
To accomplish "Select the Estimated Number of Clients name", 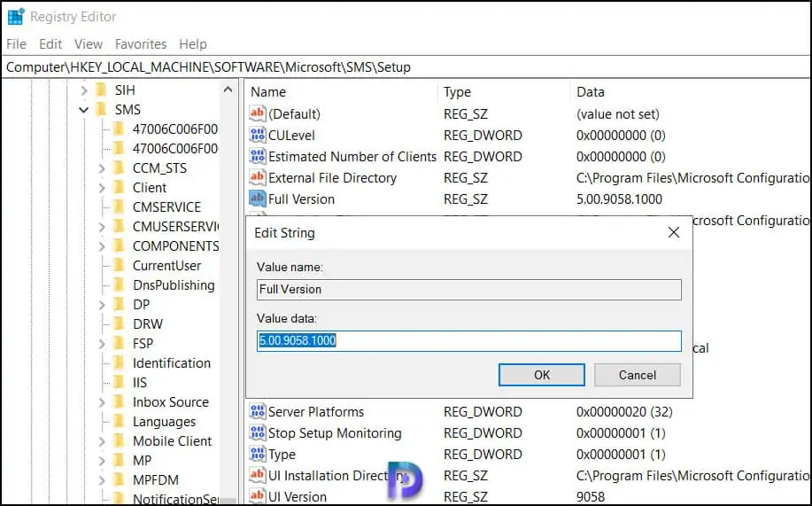I will click(x=352, y=157).
